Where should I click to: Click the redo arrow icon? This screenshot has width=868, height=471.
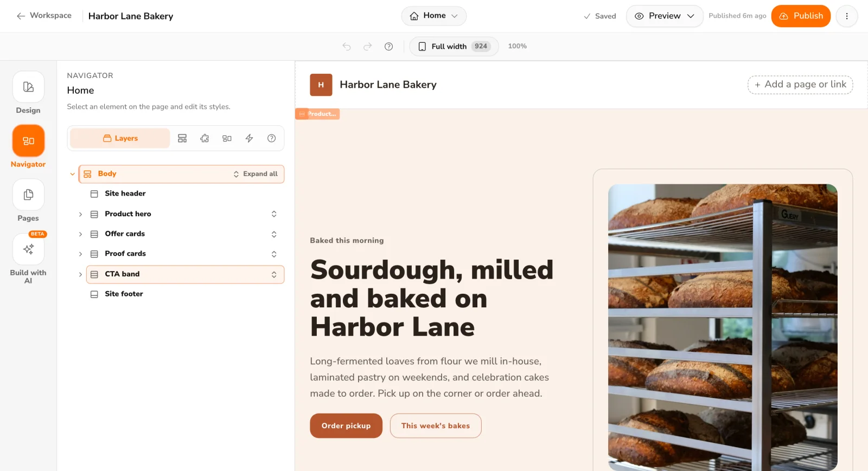[x=368, y=47]
